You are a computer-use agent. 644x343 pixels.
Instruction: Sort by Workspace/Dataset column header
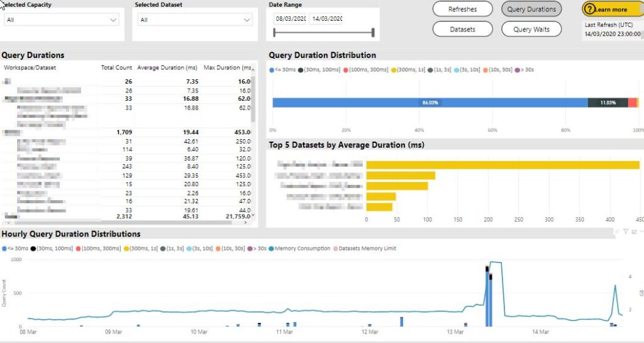30,68
